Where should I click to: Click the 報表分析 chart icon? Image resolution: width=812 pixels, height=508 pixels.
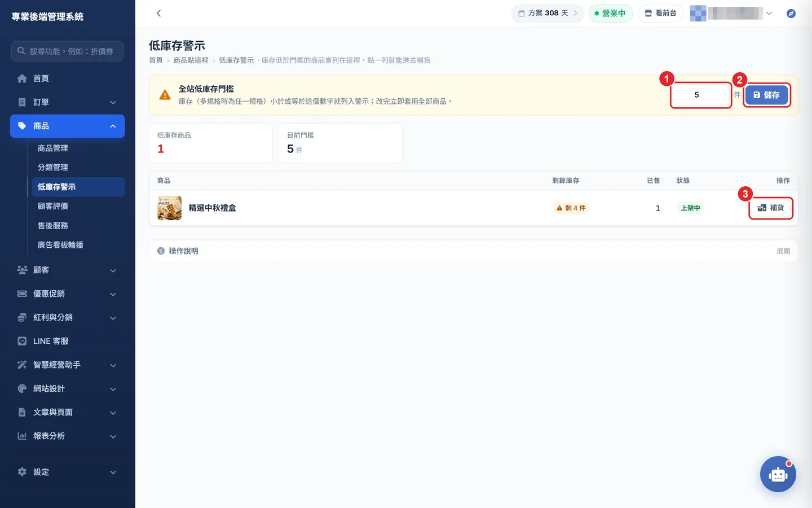point(22,436)
